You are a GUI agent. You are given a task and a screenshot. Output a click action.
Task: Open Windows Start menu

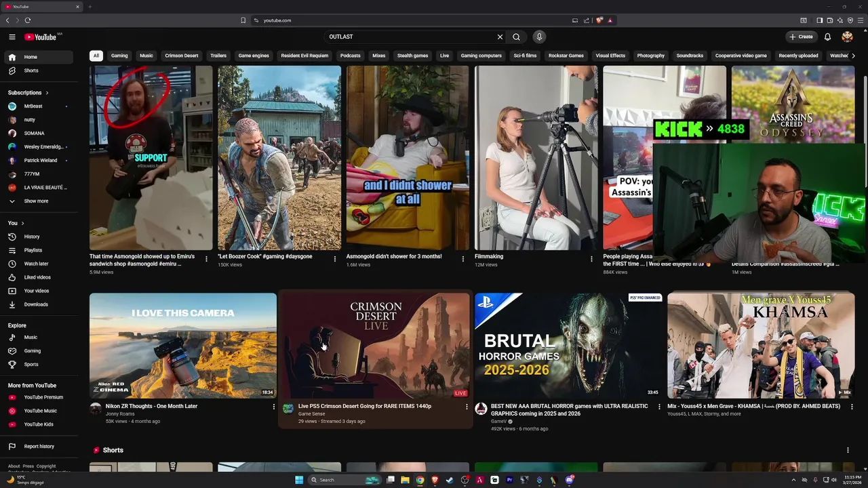tap(299, 480)
